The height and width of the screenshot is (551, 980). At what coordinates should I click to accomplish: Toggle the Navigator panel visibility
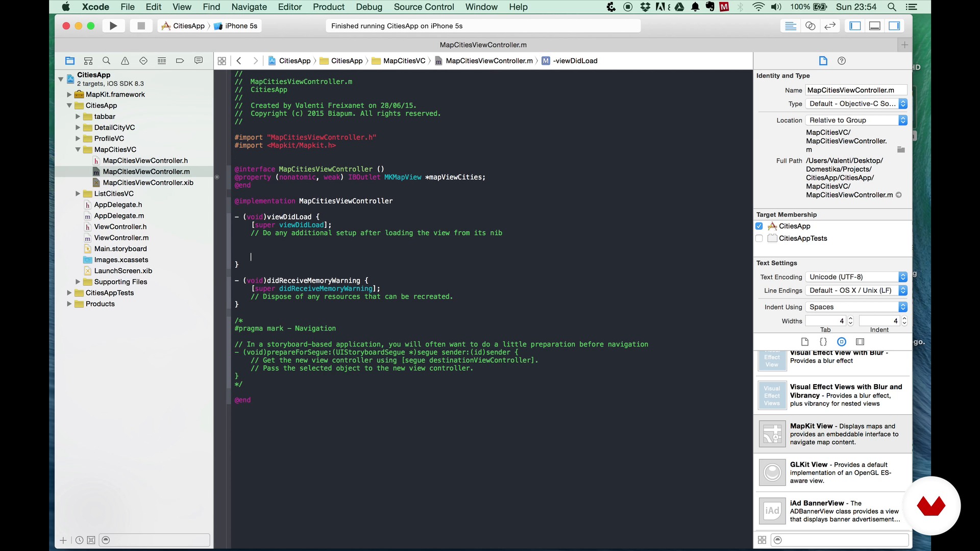[x=855, y=26]
